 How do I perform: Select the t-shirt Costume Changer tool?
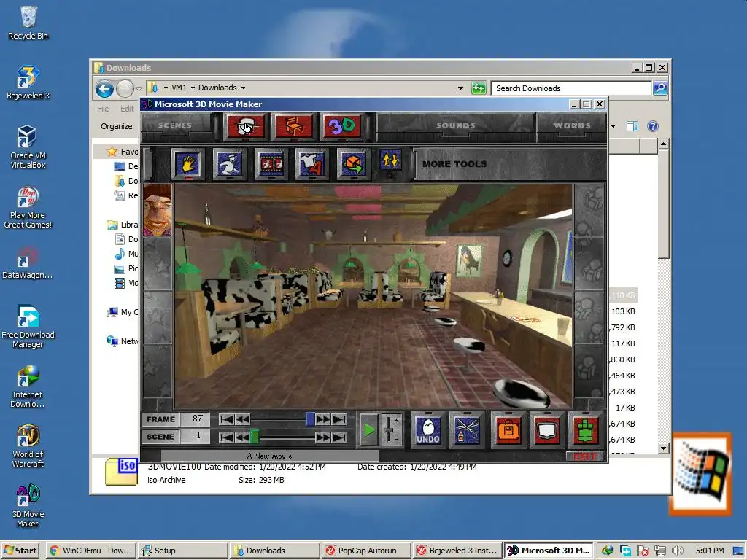311,164
